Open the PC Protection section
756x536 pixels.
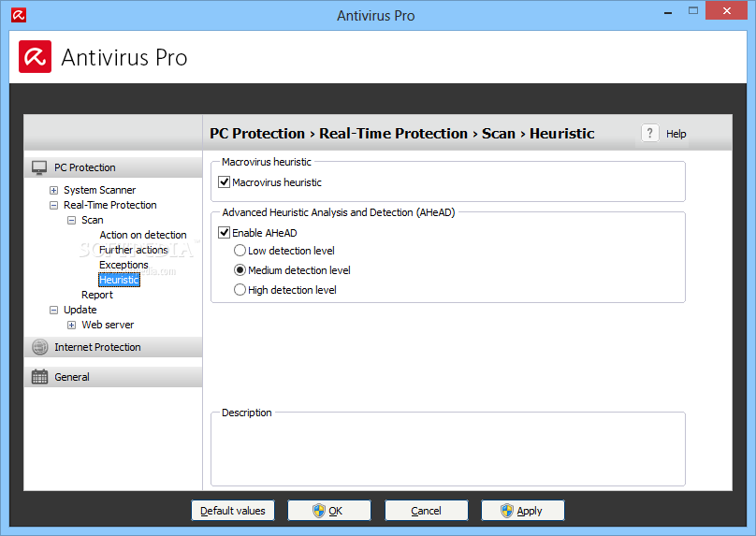113,167
